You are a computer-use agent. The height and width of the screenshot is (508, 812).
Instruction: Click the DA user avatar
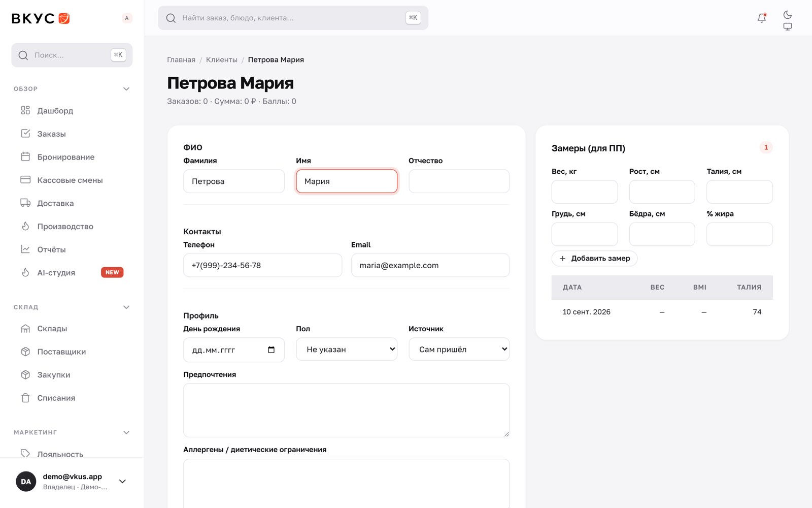click(26, 482)
